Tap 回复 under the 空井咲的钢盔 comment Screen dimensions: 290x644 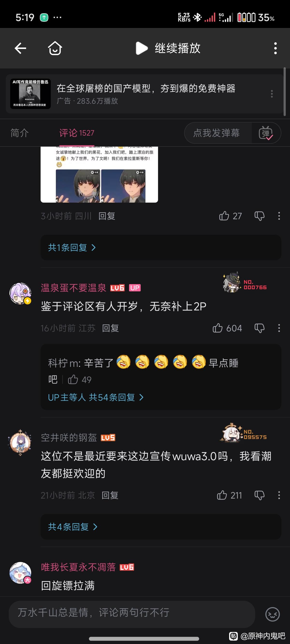[x=110, y=495]
